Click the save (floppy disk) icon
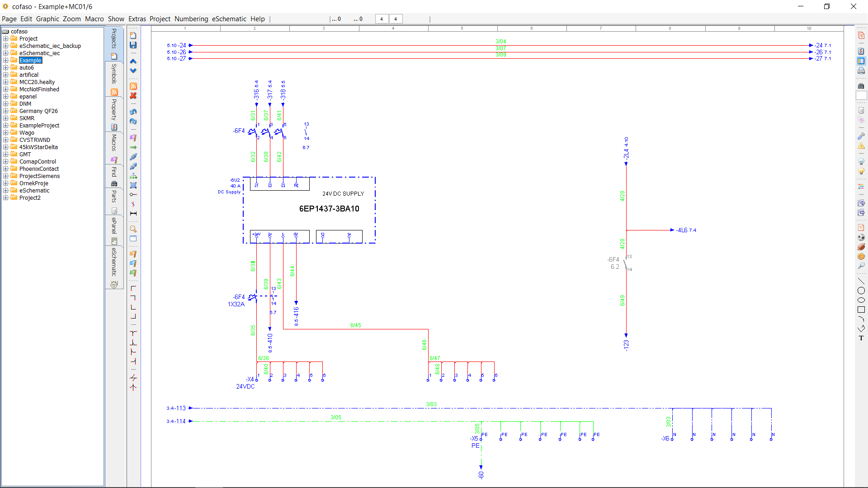The height and width of the screenshot is (488, 868). click(x=133, y=45)
